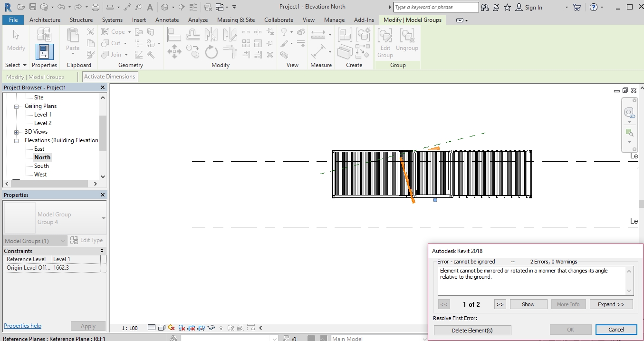Click the Save icon in quick access toolbar
The image size is (644, 341).
click(x=33, y=7)
